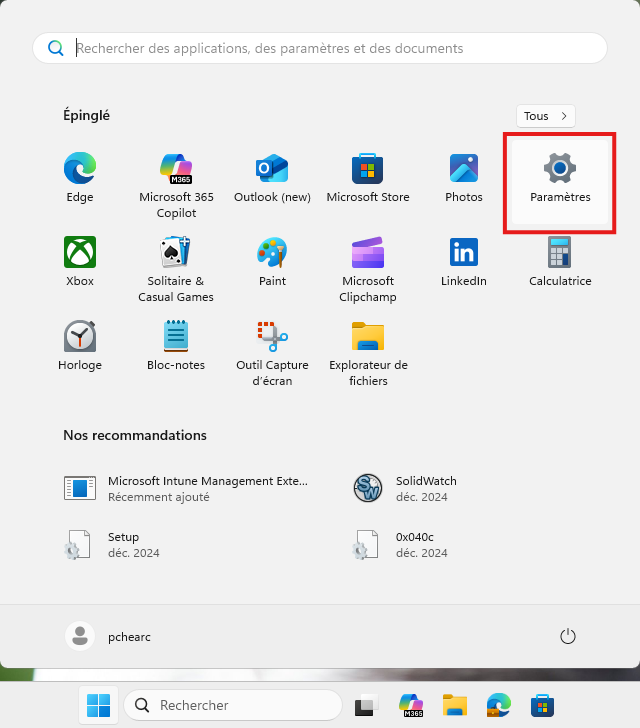Open recommended Microsoft Intune Management Extension

[186, 488]
